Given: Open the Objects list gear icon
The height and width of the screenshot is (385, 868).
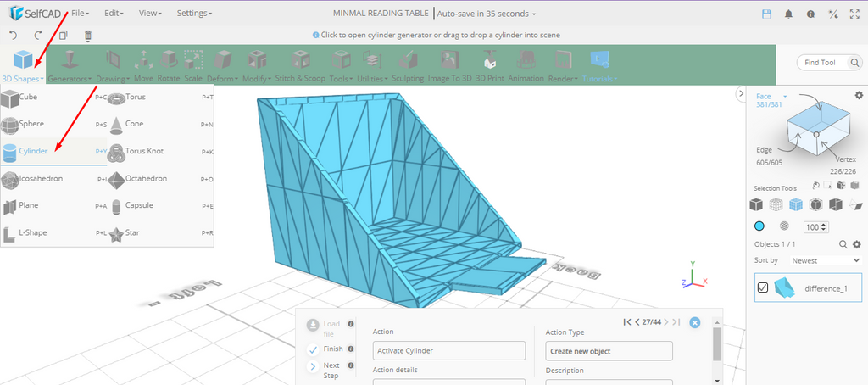Looking at the screenshot, I should pos(856,244).
